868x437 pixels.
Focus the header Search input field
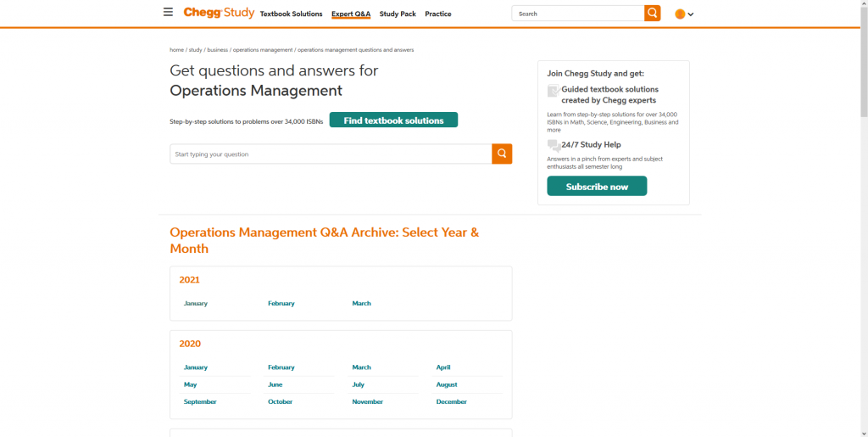click(577, 14)
